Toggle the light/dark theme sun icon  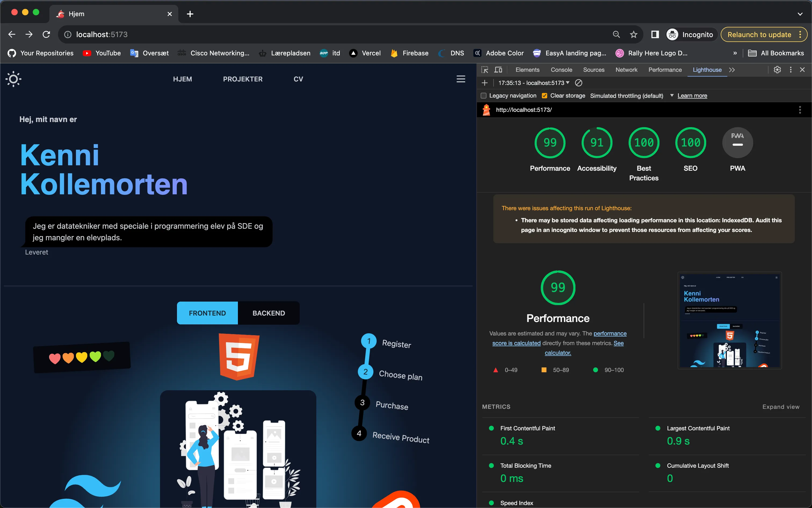13,79
